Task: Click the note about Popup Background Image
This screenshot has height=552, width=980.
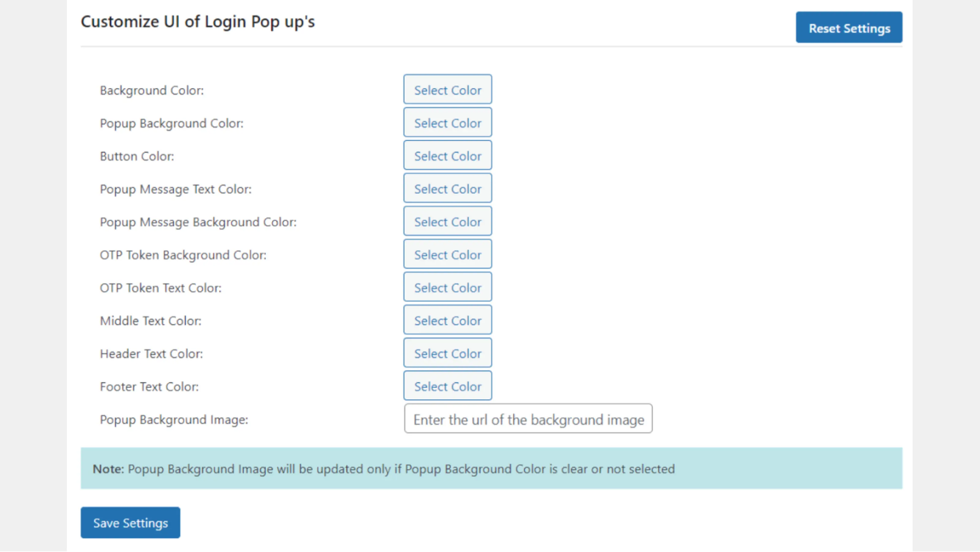Action: pyautogui.click(x=383, y=469)
